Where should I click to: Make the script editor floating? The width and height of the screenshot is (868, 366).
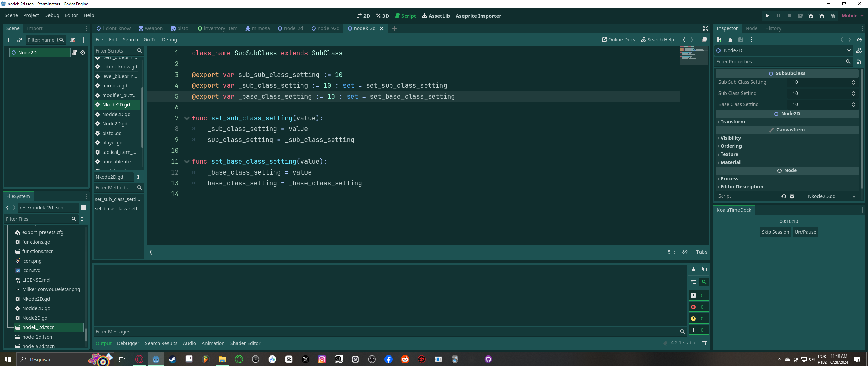pos(704,40)
